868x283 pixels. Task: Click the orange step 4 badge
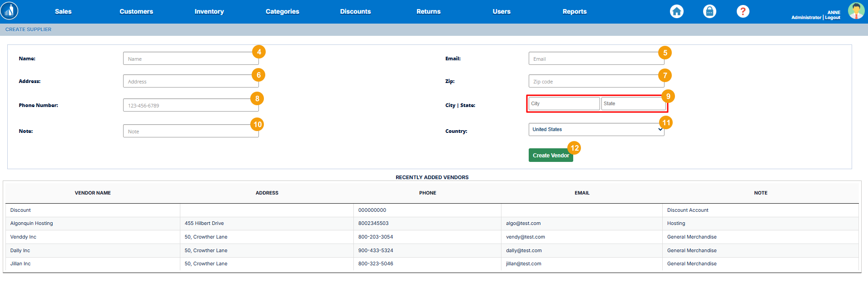pyautogui.click(x=259, y=52)
